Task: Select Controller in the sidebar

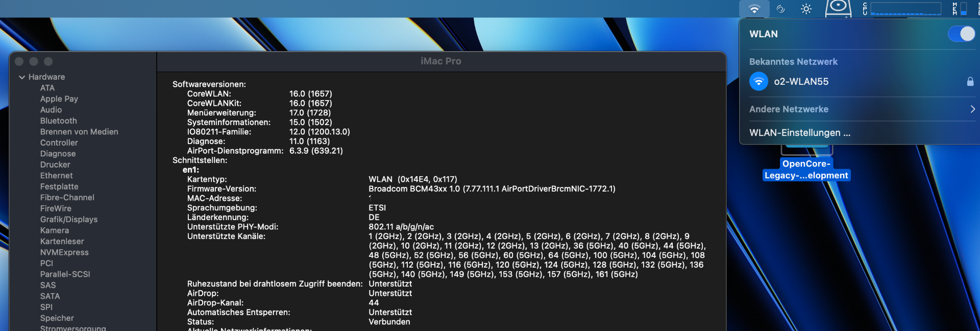Action: 59,143
